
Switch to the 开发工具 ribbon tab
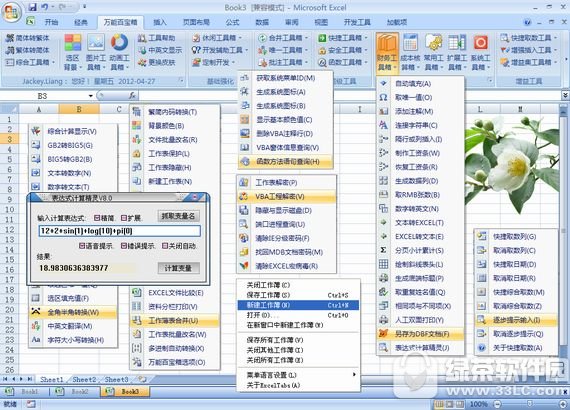pyautogui.click(x=357, y=23)
